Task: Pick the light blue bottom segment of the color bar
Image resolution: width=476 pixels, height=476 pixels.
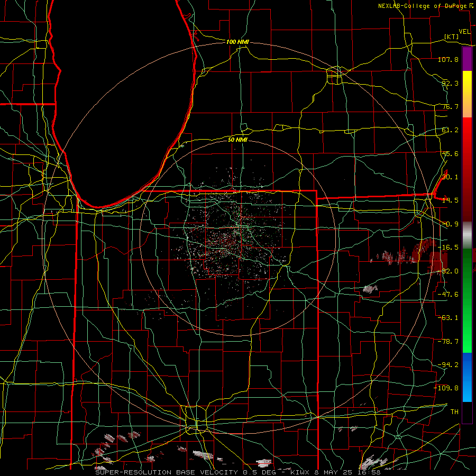Action: tap(467, 391)
